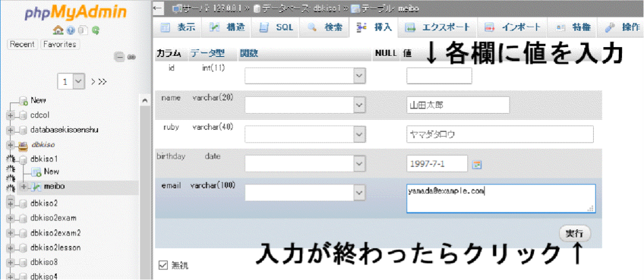
Task: Select the meibo table in the tree
Action: [x=54, y=186]
